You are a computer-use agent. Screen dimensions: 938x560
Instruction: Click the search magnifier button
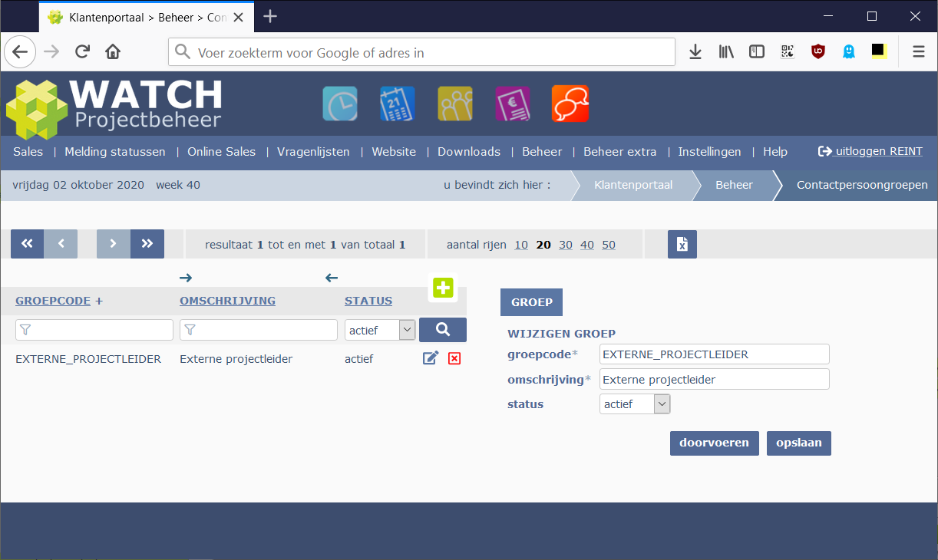click(x=442, y=330)
